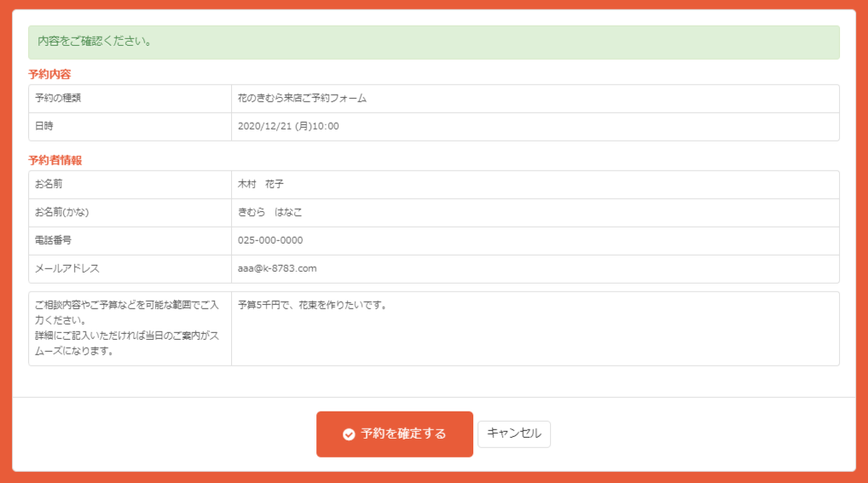Click the 日時 row label
Image resolution: width=868 pixels, height=483 pixels.
coord(44,126)
